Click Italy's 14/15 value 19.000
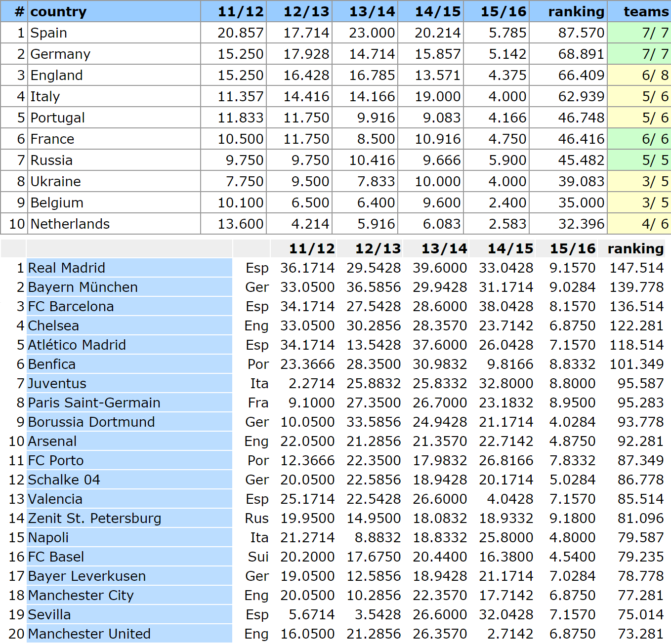 pyautogui.click(x=438, y=96)
